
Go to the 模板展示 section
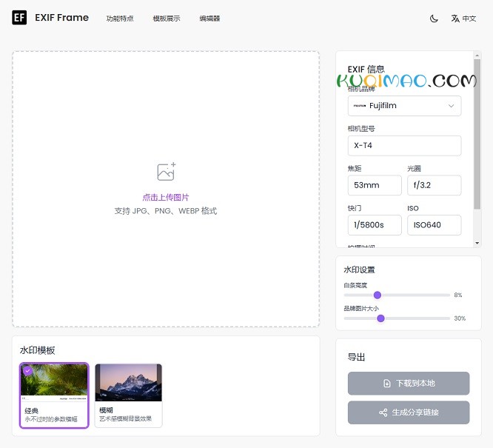[x=167, y=19]
